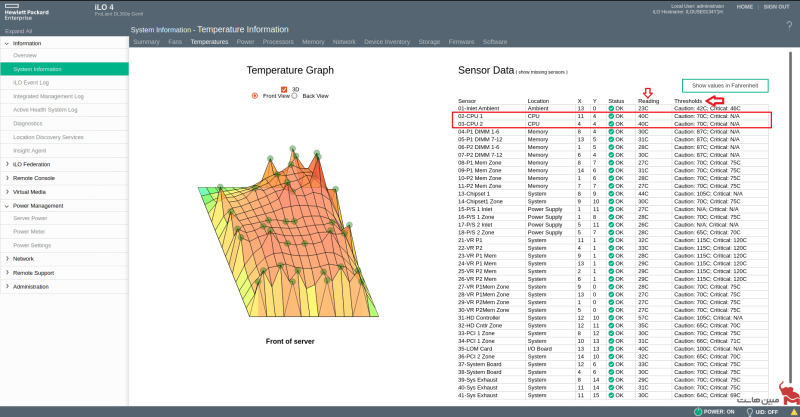
Task: Toggle the 3D checkbox in Temperature Graph
Action: (x=284, y=89)
